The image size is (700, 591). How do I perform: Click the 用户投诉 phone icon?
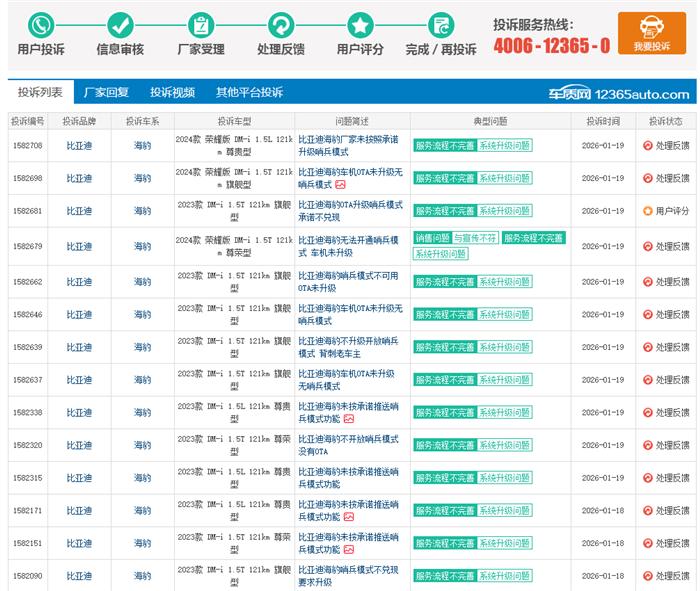[41, 25]
